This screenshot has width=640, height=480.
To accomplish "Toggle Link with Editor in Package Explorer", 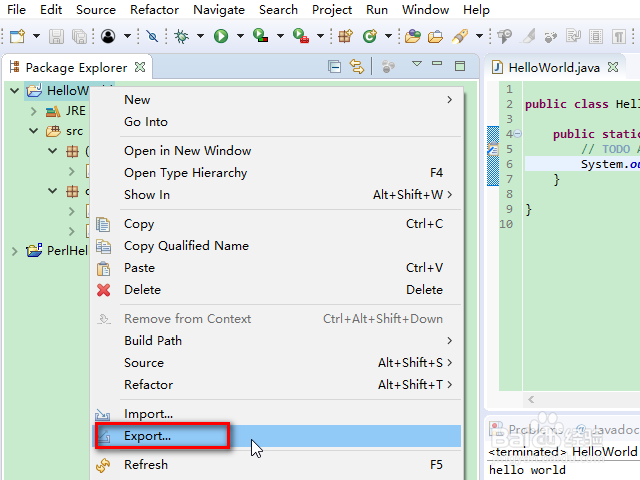I will [x=356, y=67].
